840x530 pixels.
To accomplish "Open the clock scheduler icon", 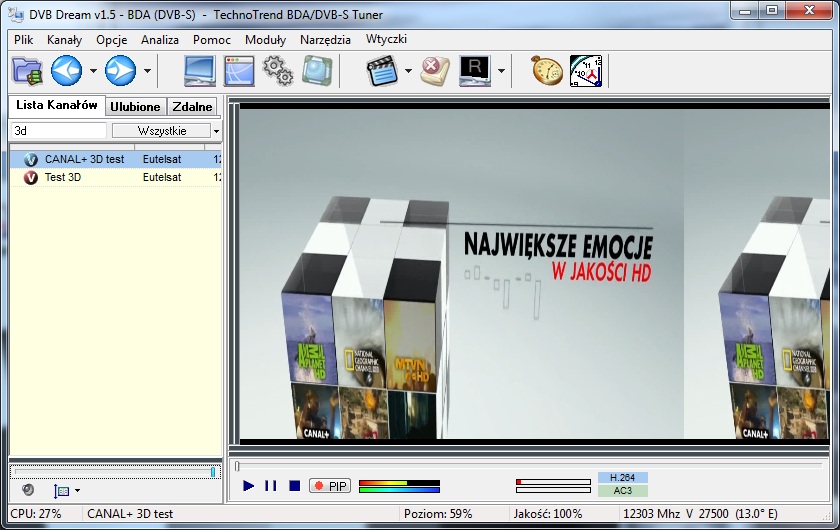I will click(586, 71).
